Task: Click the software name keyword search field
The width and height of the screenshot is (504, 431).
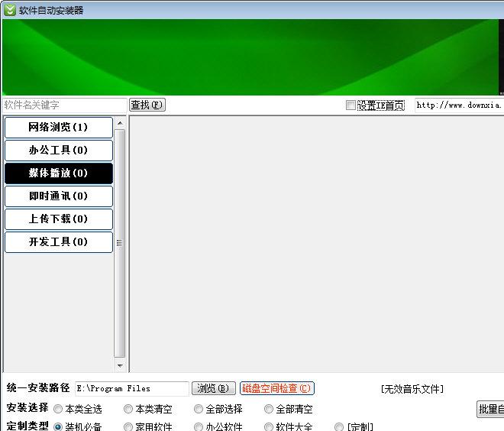Action: pos(64,105)
